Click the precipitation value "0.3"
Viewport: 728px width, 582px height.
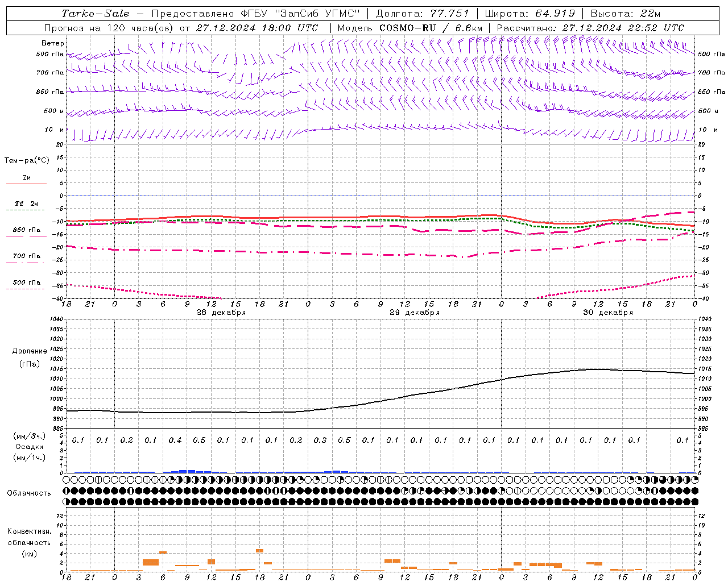pyautogui.click(x=320, y=440)
